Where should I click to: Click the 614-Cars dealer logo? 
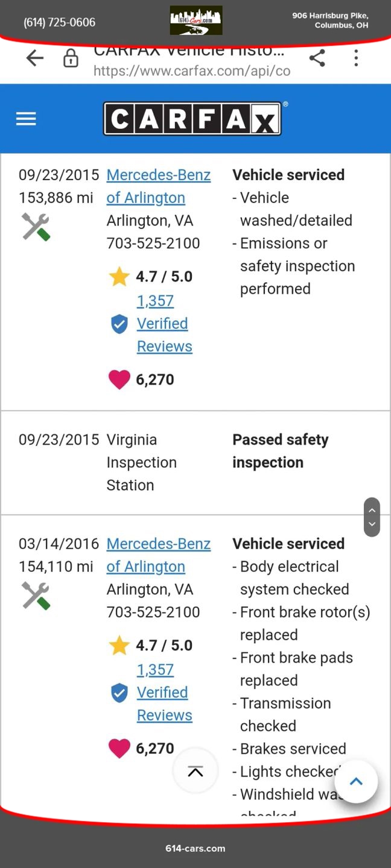195,20
